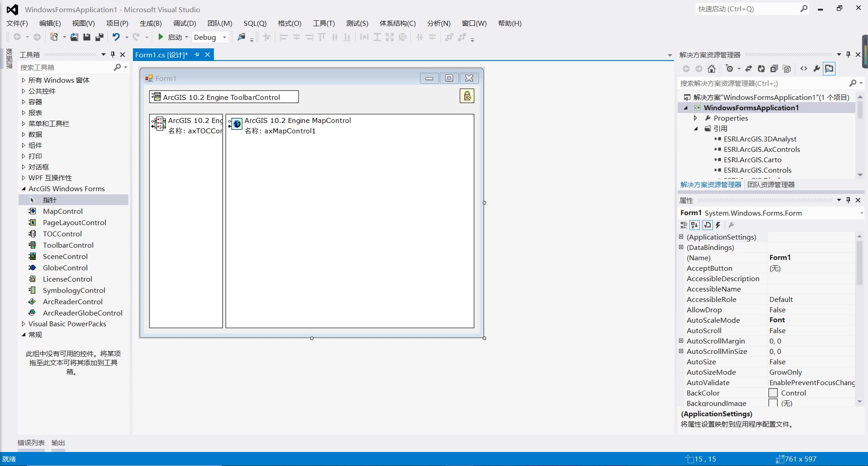Click the BackColor Control color swatch
Screen dimensions: 868x466
point(773,393)
